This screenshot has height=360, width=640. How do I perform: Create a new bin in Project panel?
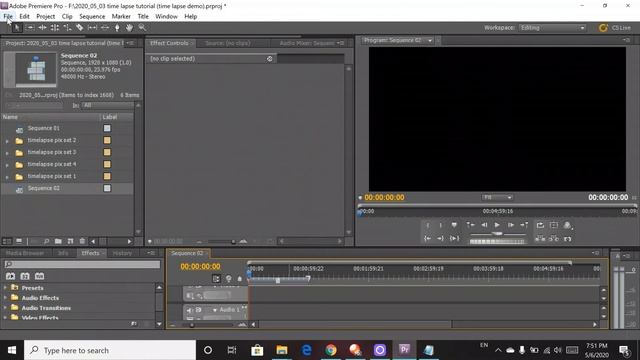[58, 241]
